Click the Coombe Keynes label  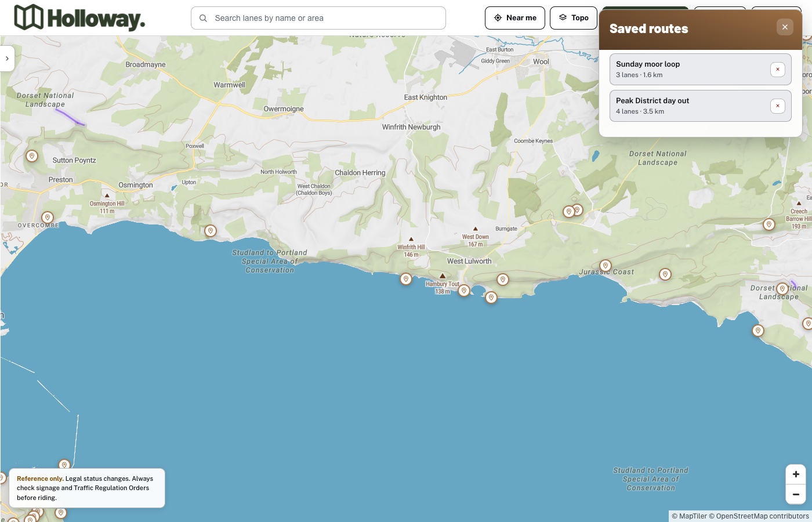(x=534, y=141)
